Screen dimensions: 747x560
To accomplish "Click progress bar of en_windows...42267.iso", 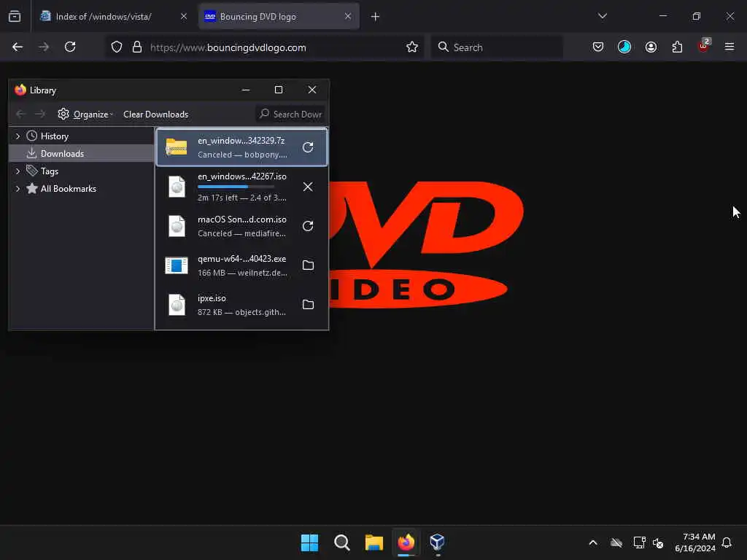I will (236, 187).
